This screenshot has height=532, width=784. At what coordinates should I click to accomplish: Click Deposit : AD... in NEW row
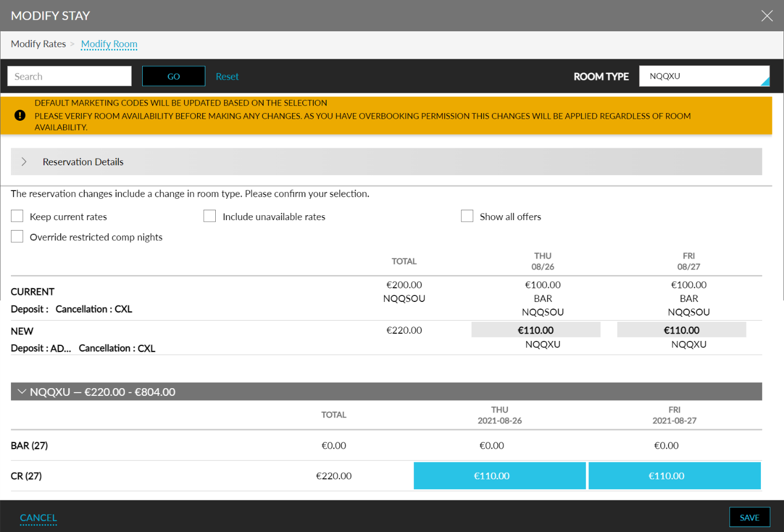click(41, 348)
